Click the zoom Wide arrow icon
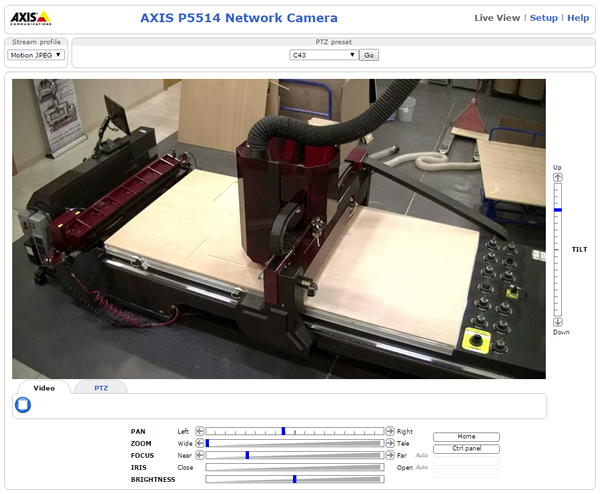The image size is (600, 494). [200, 443]
